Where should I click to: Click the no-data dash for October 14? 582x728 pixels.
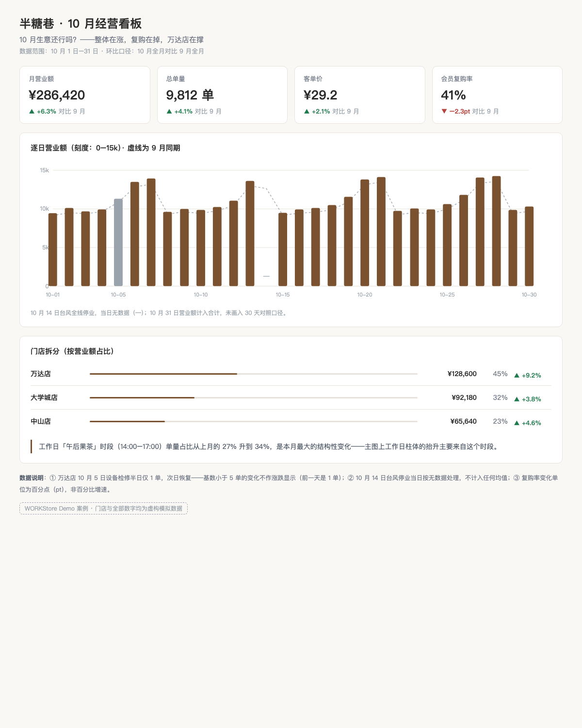(266, 276)
